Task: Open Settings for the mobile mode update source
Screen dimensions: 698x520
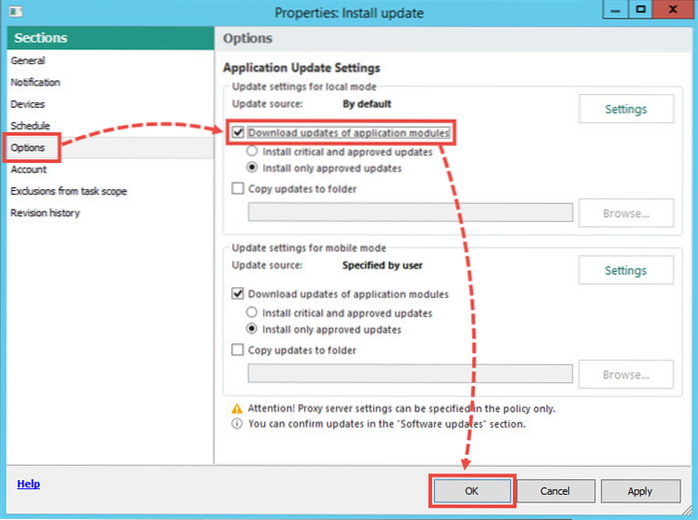Action: 625,270
